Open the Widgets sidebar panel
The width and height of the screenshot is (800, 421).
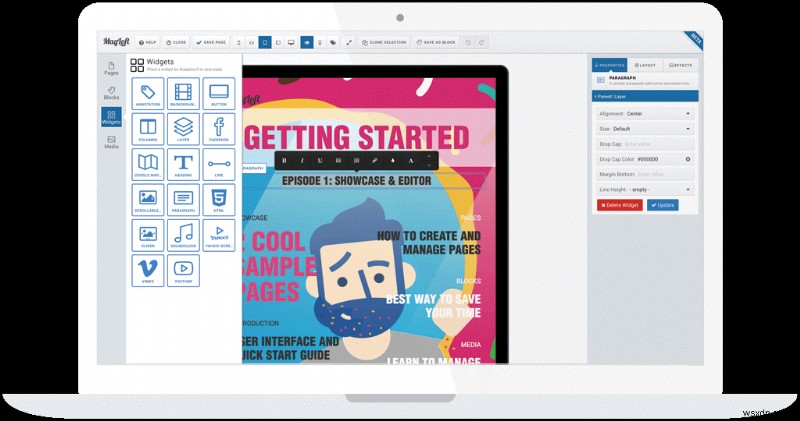click(111, 117)
